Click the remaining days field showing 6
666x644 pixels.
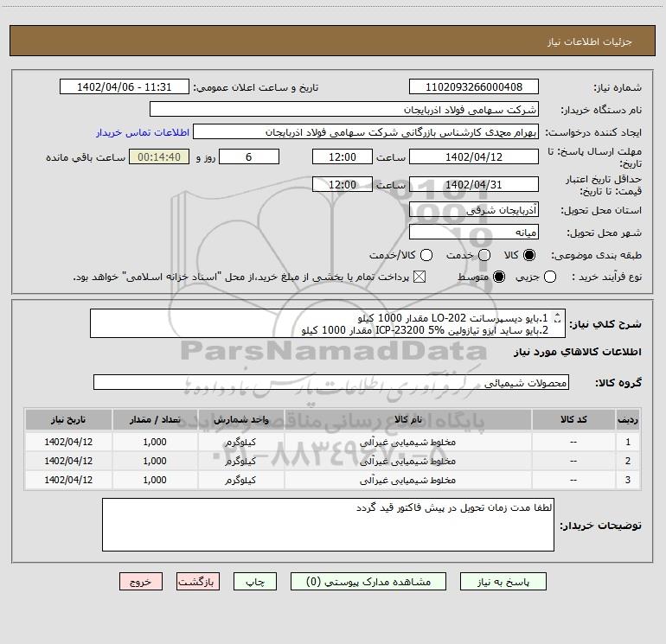point(249,156)
